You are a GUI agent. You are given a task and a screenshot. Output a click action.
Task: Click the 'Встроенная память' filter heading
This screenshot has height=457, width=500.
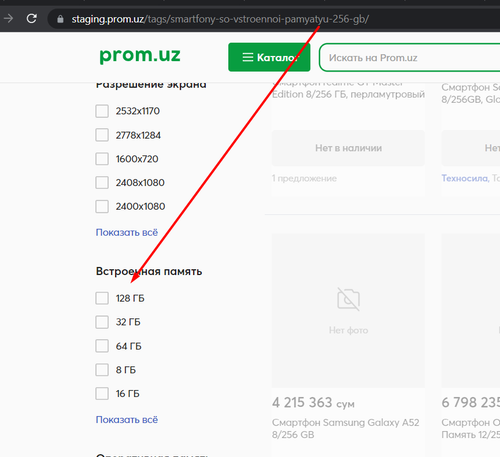click(x=149, y=271)
